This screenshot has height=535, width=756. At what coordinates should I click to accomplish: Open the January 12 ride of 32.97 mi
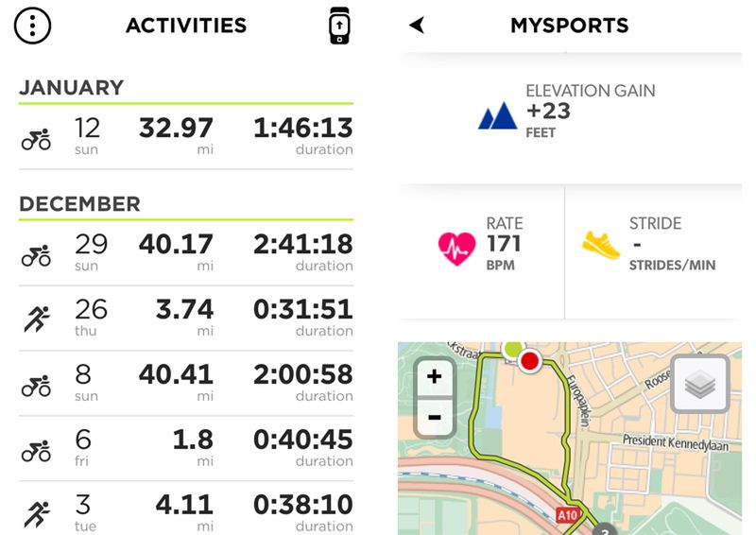pyautogui.click(x=186, y=137)
